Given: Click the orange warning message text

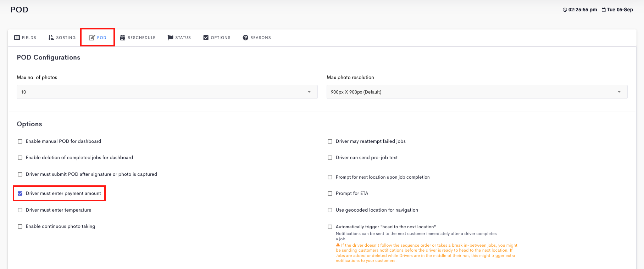Looking at the screenshot, I should 427,253.
